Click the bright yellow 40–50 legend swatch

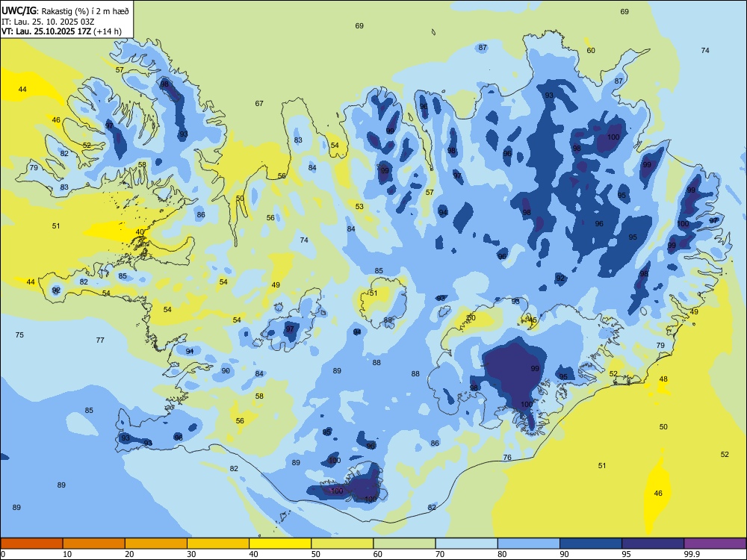pyautogui.click(x=280, y=544)
